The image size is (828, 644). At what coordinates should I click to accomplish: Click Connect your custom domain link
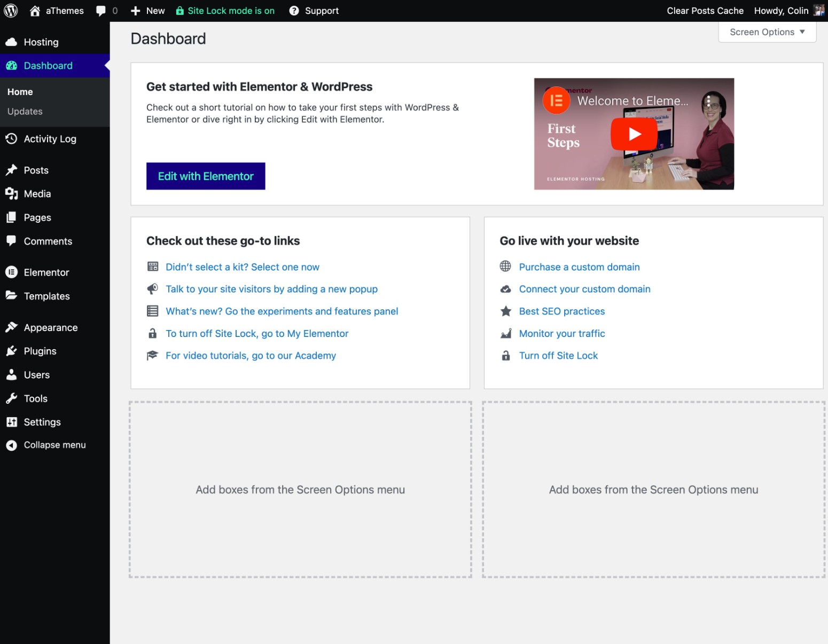[585, 289]
